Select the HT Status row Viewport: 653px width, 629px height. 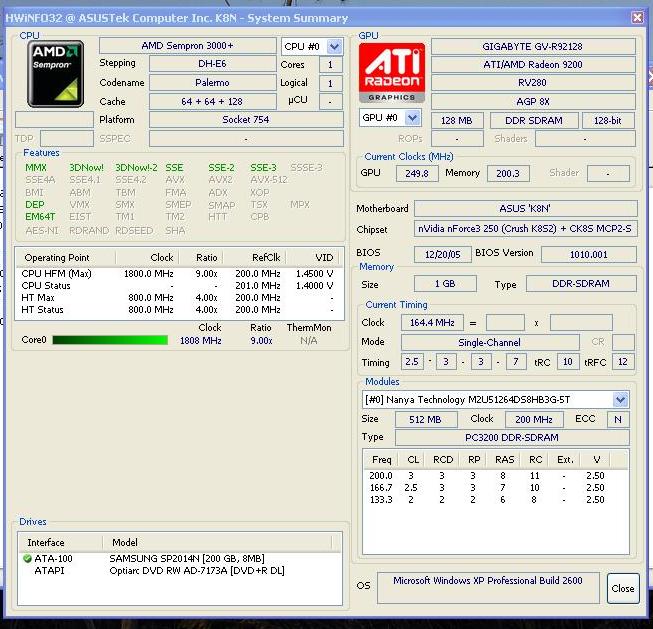point(178,310)
